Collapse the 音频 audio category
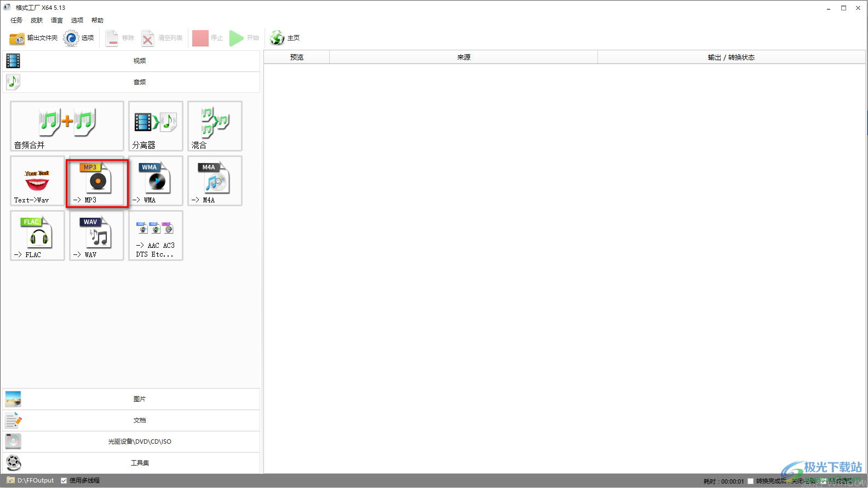This screenshot has width=868, height=488. (131, 82)
